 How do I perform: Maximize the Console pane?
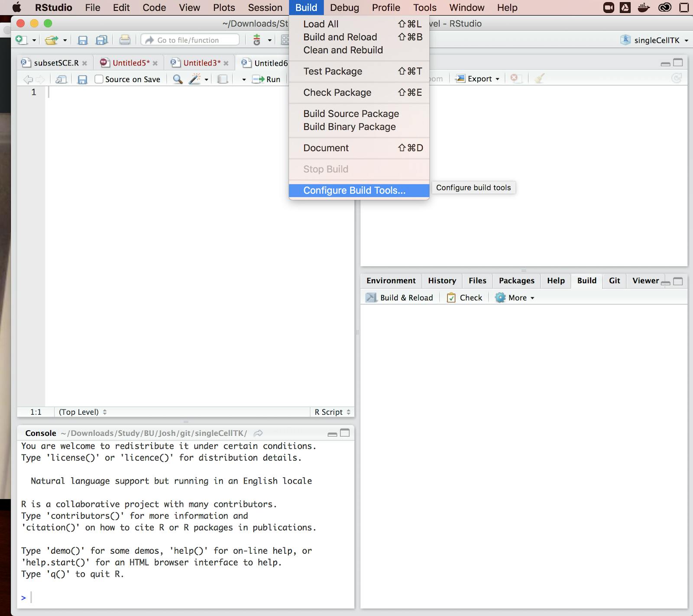[x=345, y=433]
